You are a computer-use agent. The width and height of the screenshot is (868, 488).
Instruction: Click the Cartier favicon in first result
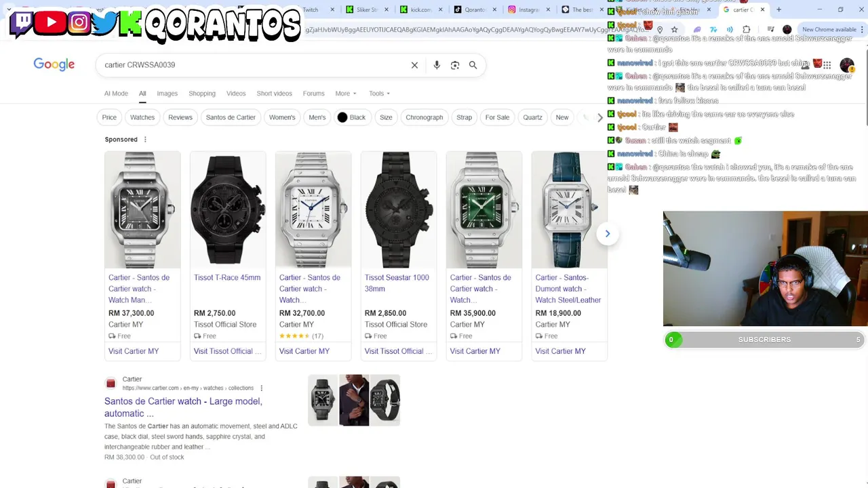coord(111,384)
